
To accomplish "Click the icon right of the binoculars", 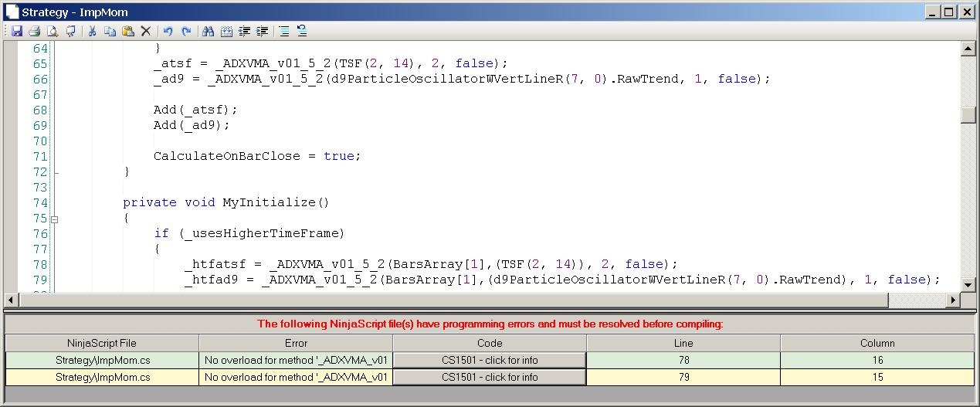I will coord(226,32).
